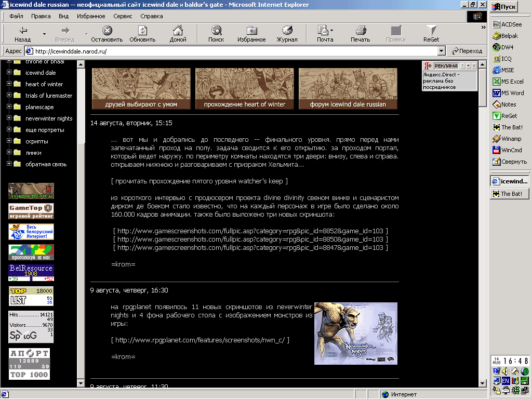Launch ReGet from the desktop shortcut bar
This screenshot has height=399, width=532.
coord(505,116)
